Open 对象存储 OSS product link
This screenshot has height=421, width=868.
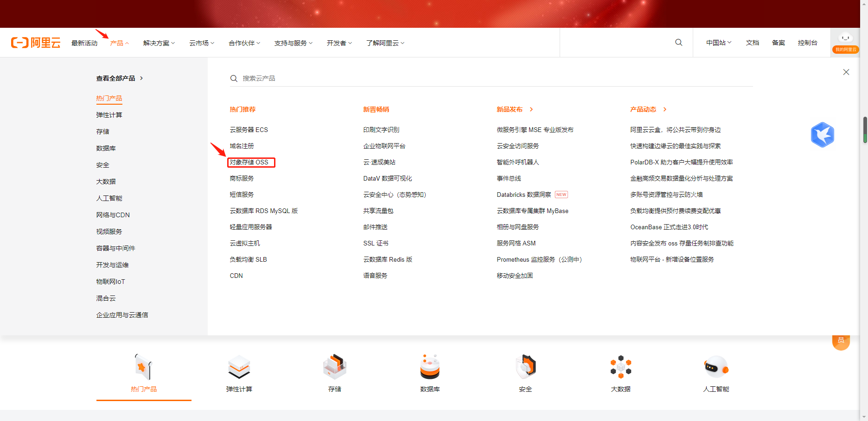249,162
